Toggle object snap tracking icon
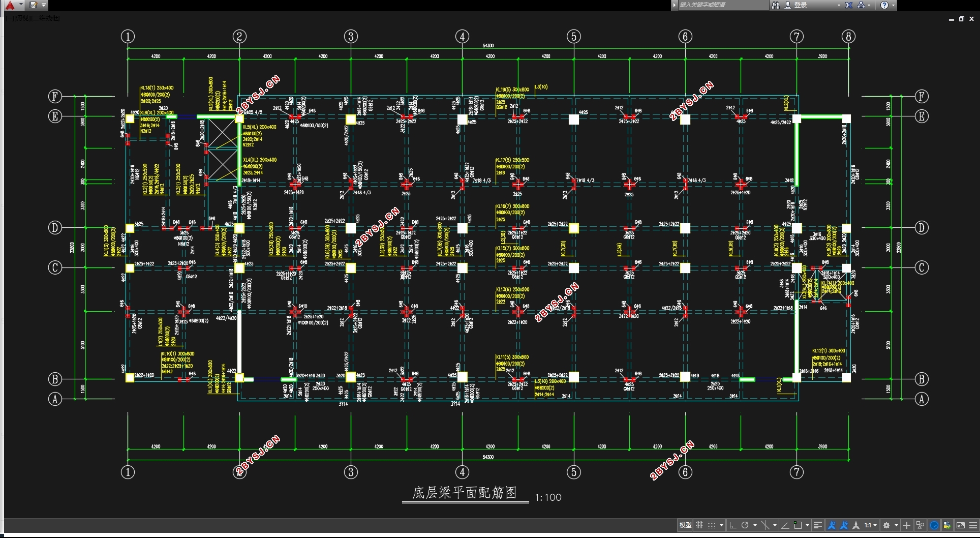This screenshot has height=538, width=980. 785,525
